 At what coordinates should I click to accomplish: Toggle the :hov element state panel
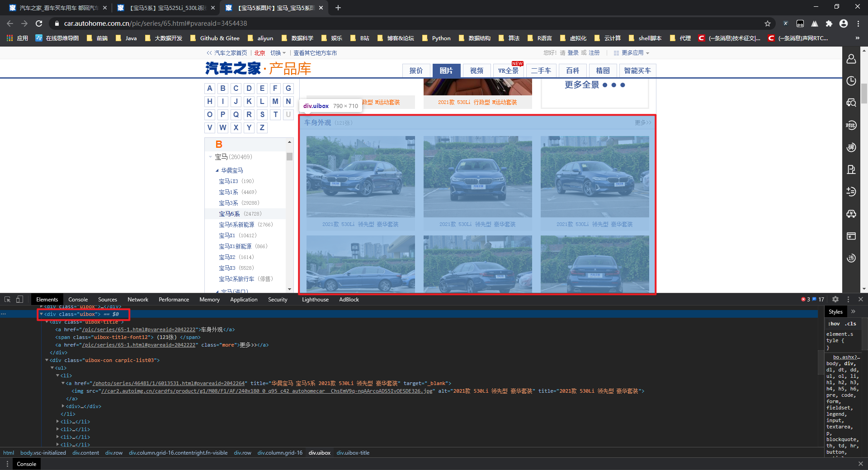(x=834, y=324)
